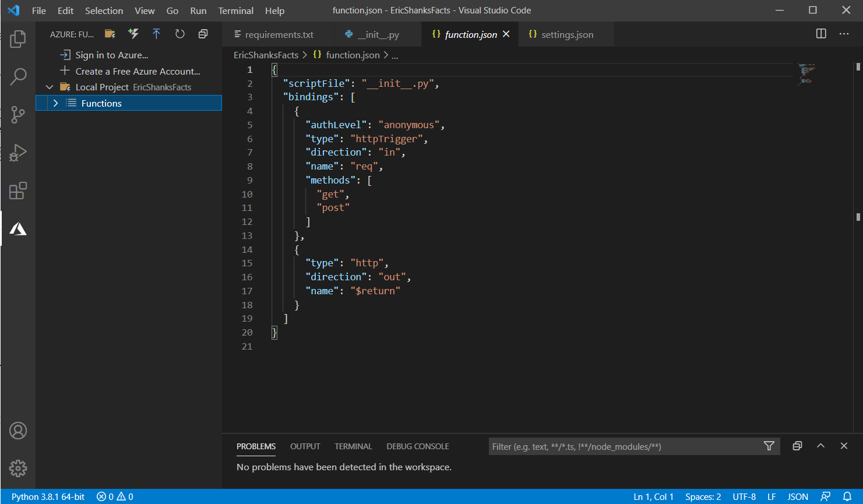Click Sign in to Azure

[111, 55]
